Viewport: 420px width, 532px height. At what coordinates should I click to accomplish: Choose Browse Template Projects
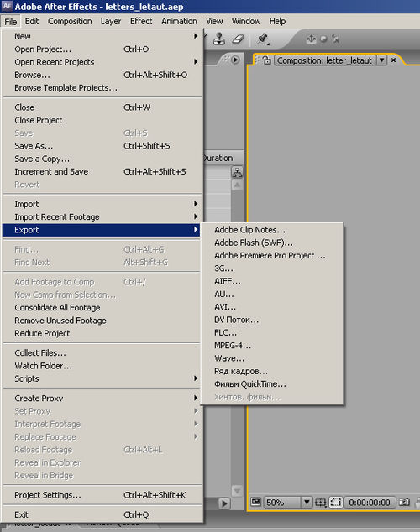coord(102,88)
